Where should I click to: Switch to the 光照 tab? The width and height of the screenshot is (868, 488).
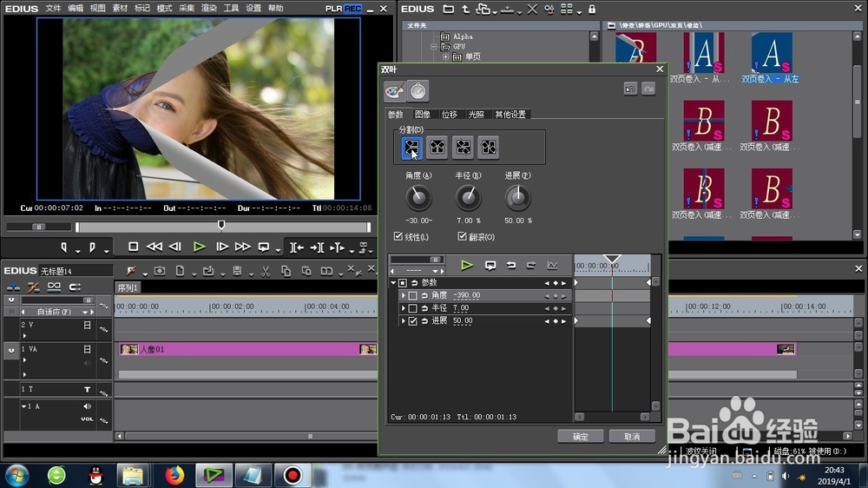(476, 114)
